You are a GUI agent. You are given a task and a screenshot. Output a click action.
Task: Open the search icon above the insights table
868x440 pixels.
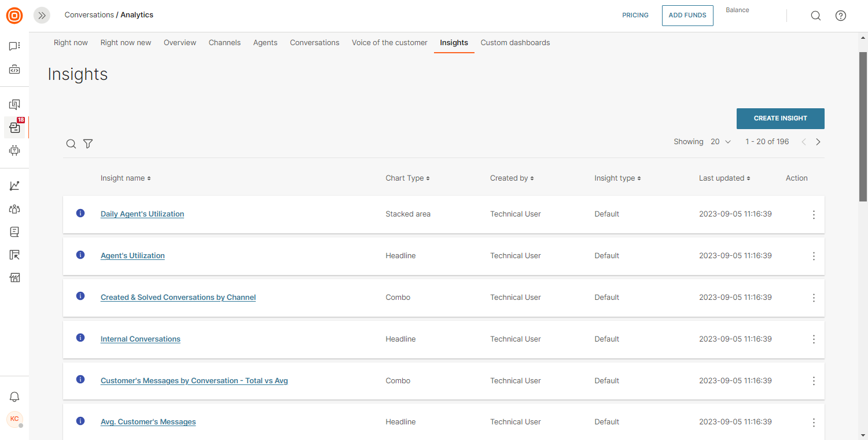[71, 144]
